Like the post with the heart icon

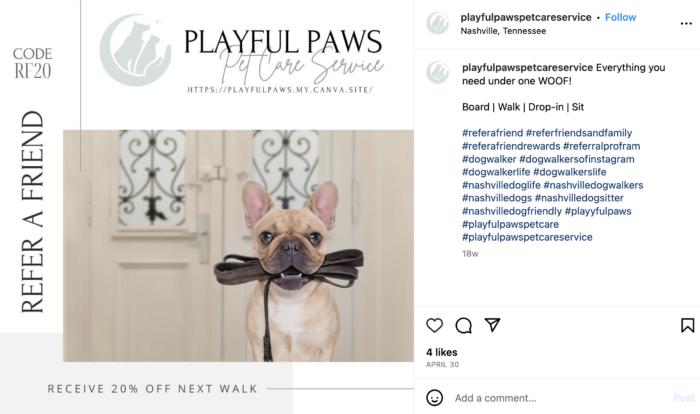click(434, 325)
